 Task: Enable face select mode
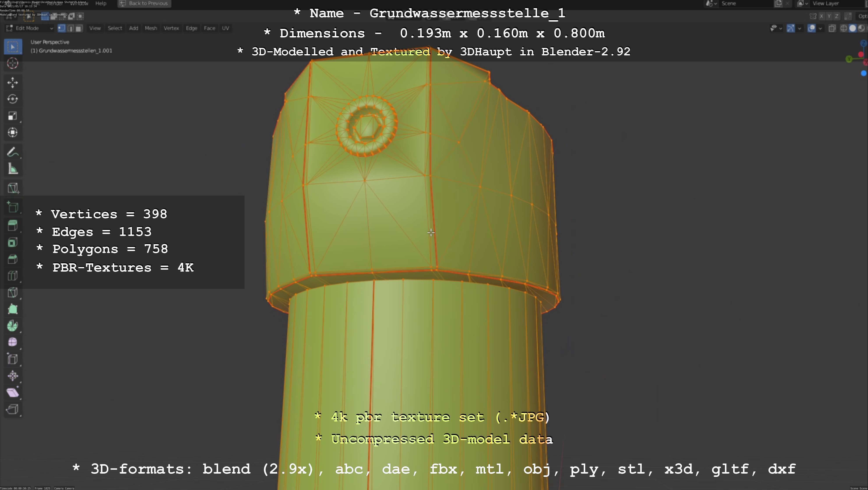79,28
